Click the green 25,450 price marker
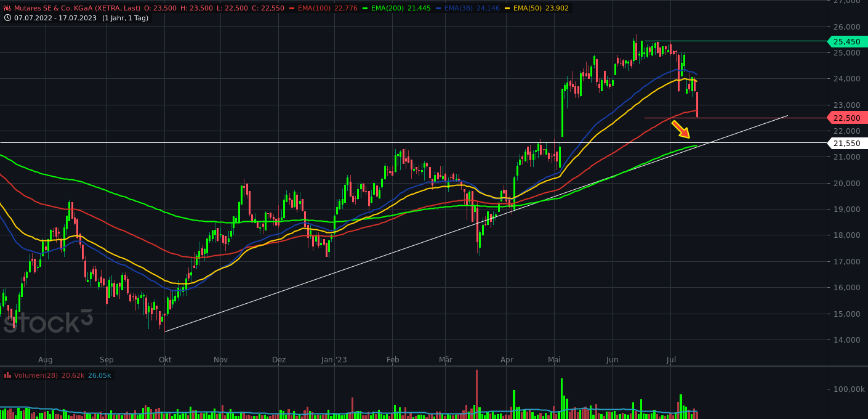868x419 pixels. pyautogui.click(x=847, y=41)
